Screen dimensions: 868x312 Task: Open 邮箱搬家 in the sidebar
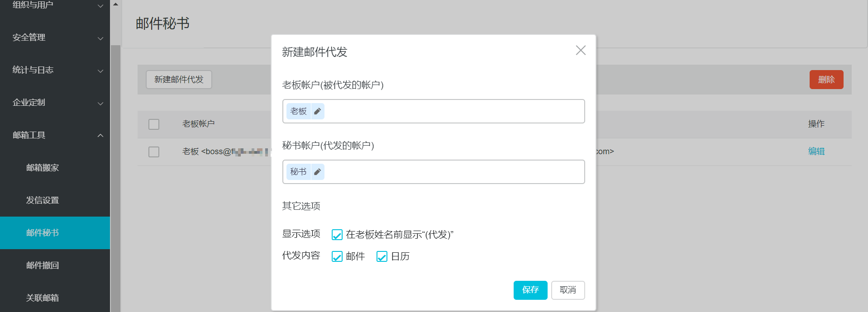click(x=43, y=168)
